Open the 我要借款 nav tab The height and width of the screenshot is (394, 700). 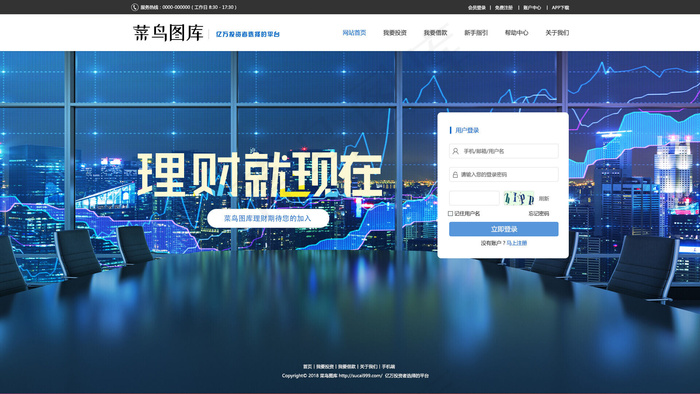coord(435,33)
